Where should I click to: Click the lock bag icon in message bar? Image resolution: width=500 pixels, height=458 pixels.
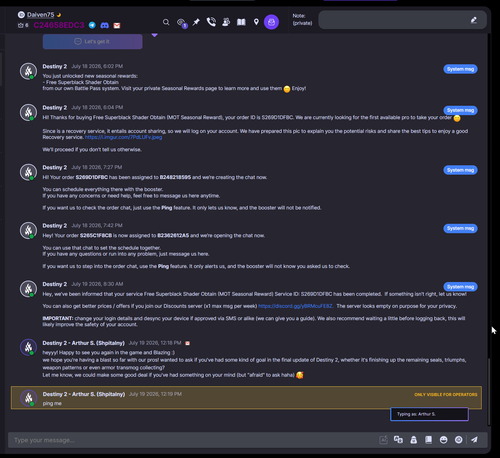413,440
